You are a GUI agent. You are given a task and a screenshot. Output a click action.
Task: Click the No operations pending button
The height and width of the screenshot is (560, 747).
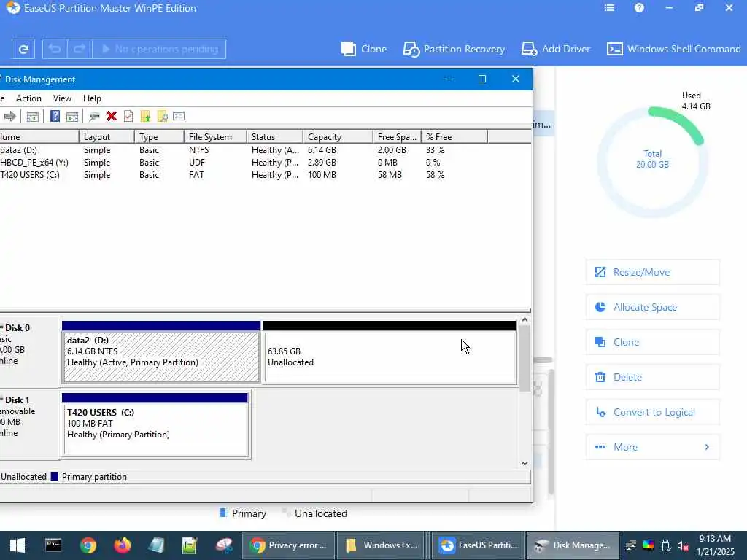pyautogui.click(x=159, y=49)
